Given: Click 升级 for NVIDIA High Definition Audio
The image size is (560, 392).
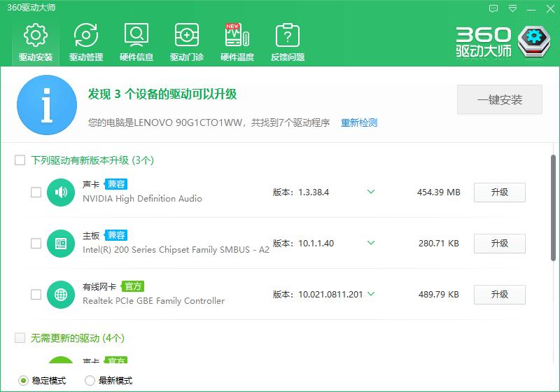Looking at the screenshot, I should coord(500,192).
